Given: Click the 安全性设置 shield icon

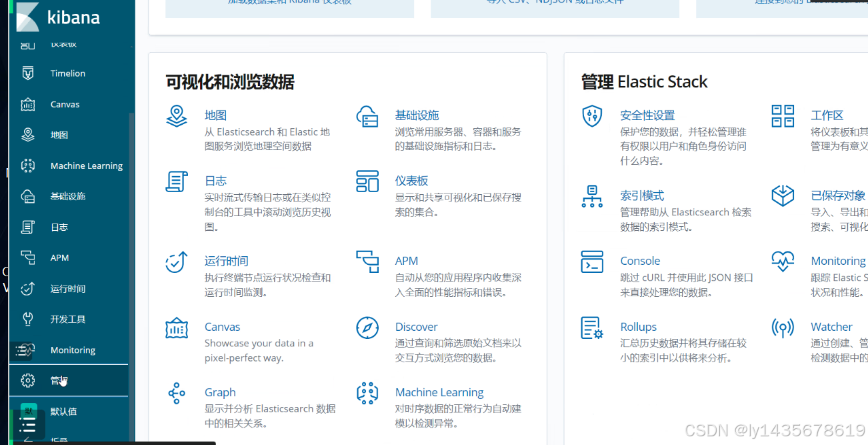Looking at the screenshot, I should click(592, 116).
